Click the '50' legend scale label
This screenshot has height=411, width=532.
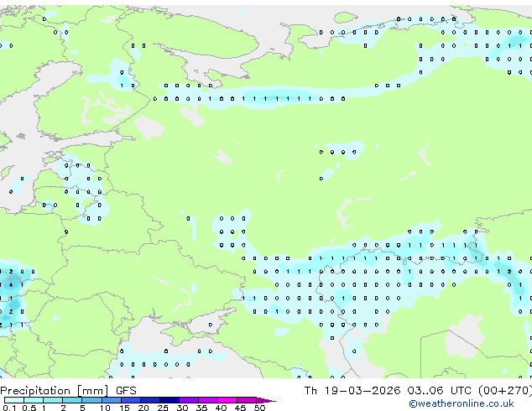(x=259, y=408)
